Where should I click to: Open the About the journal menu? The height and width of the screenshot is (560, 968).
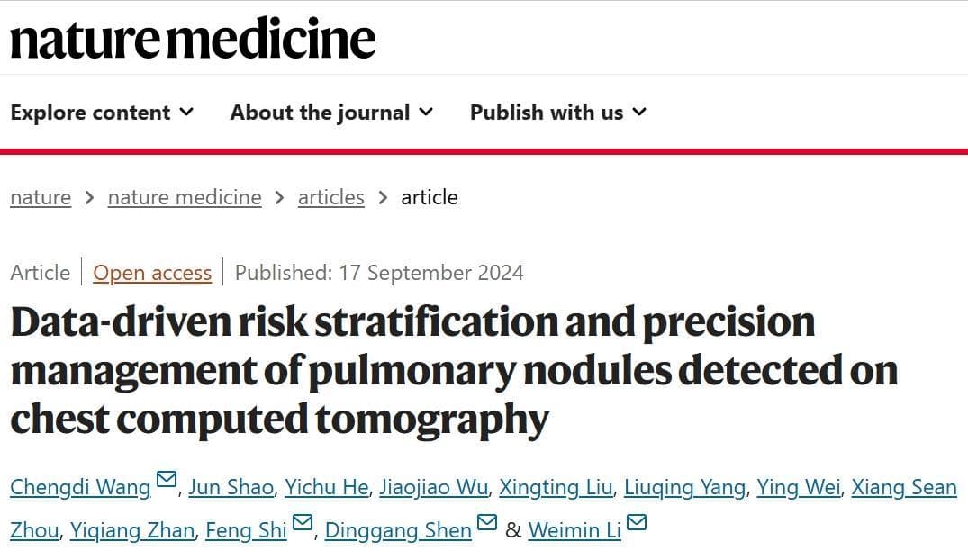[x=331, y=113]
